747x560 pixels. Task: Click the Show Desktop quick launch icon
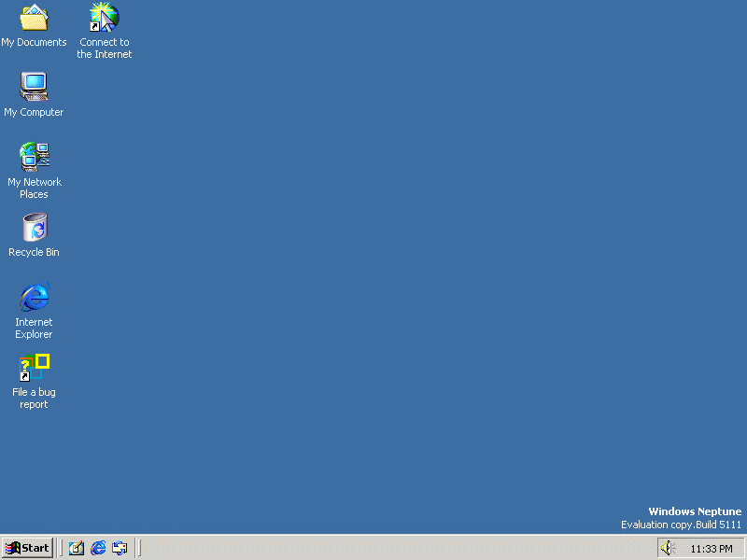pyautogui.click(x=77, y=548)
